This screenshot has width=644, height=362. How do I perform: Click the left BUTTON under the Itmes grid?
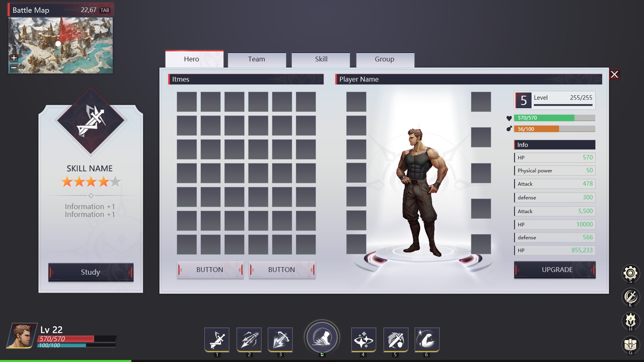pyautogui.click(x=210, y=270)
